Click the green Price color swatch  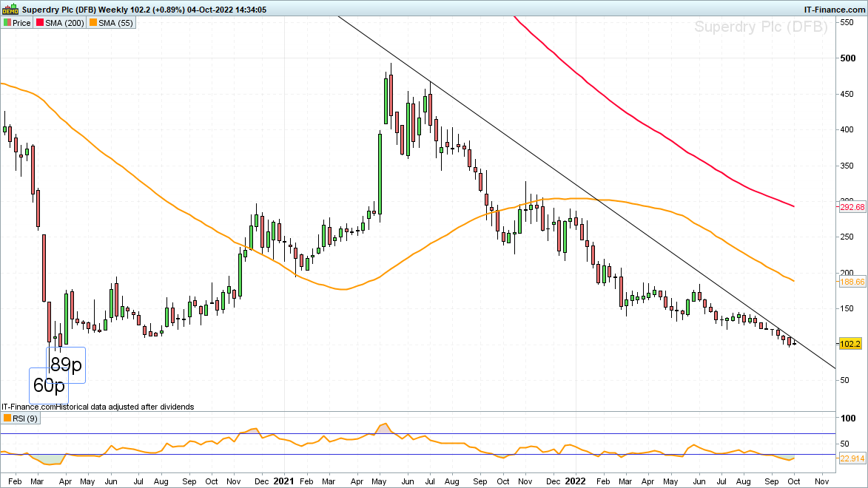7,23
